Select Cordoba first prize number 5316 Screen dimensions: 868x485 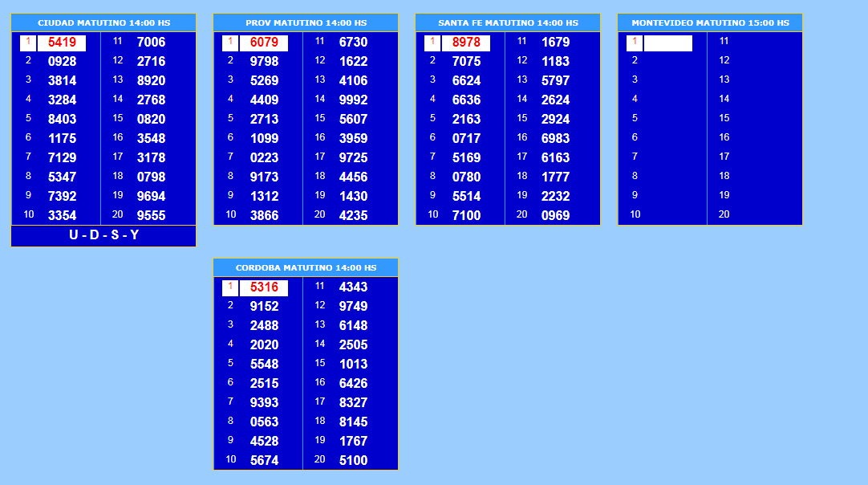[x=264, y=287]
